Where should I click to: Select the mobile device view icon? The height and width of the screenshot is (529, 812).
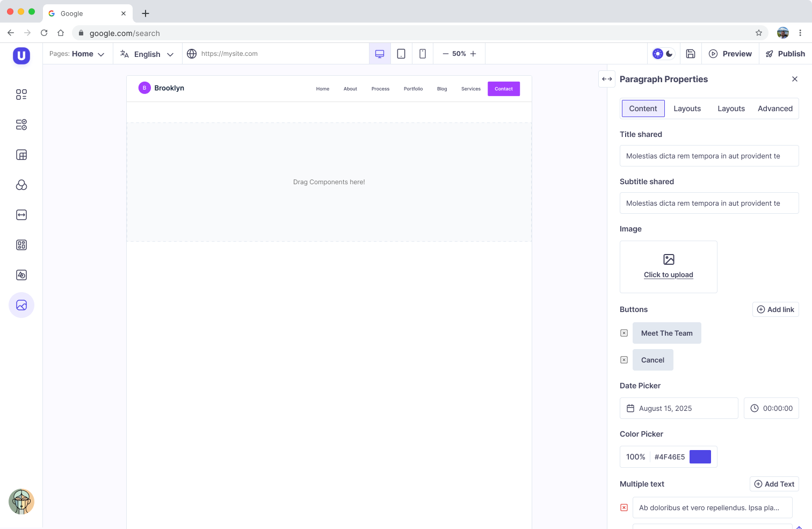(423, 54)
